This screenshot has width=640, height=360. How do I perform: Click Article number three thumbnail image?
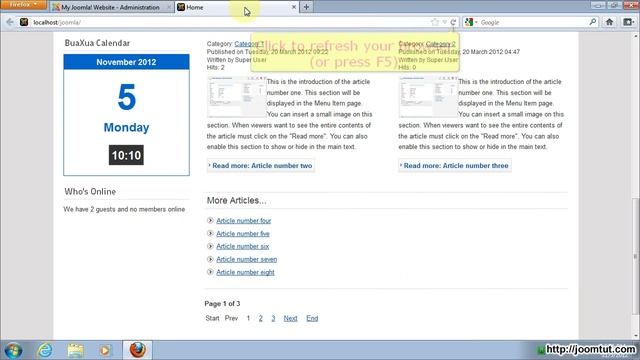pyautogui.click(x=428, y=96)
